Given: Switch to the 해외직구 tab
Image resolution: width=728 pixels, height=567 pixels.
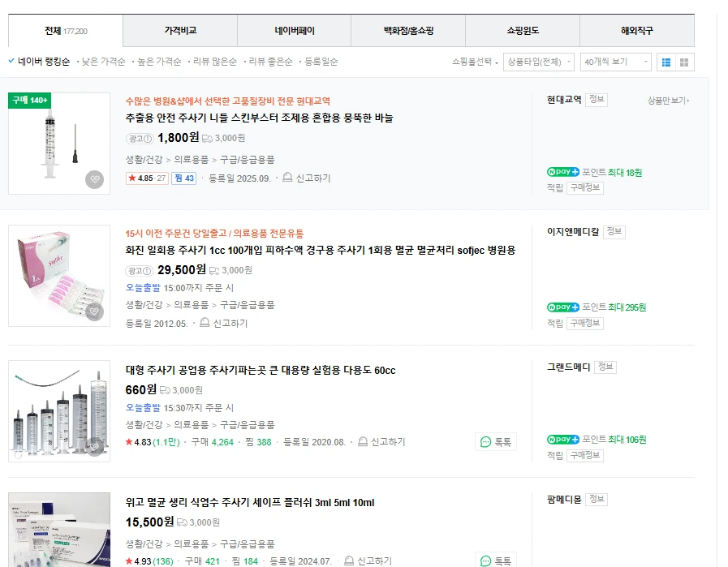Looking at the screenshot, I should pyautogui.click(x=637, y=30).
